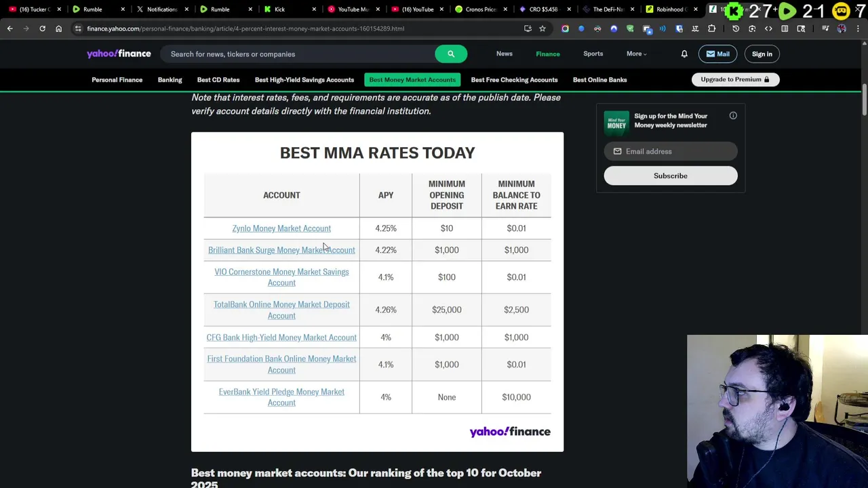Viewport: 868px width, 488px height.
Task: Click the install app icon in address bar
Action: pyautogui.click(x=528, y=28)
